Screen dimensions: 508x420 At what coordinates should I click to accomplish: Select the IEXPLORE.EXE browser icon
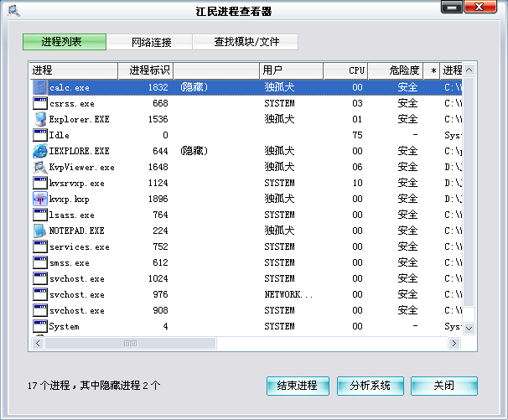[x=40, y=151]
